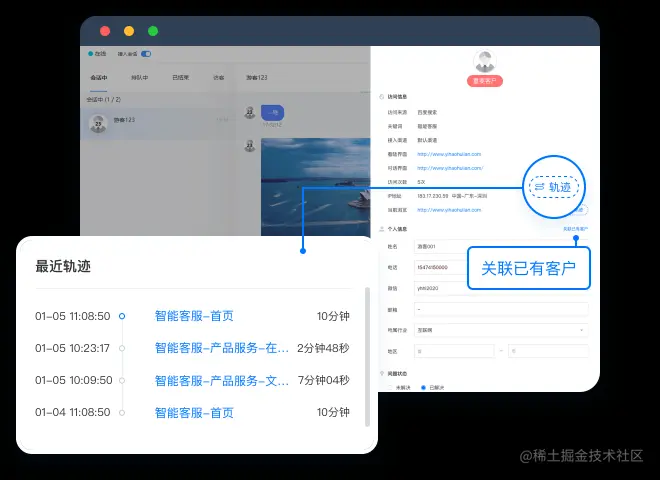Open the 所属行业 dropdown

click(x=501, y=330)
